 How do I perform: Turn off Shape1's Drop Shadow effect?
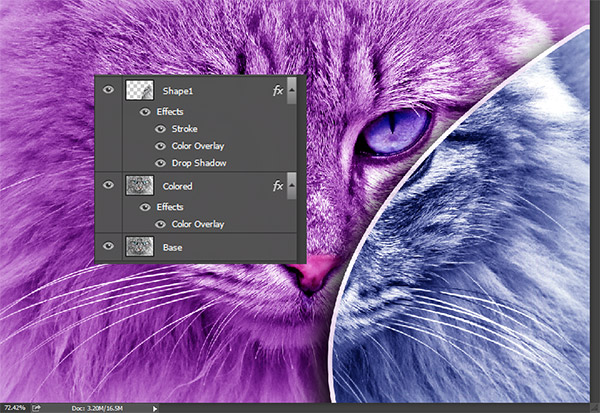point(160,163)
